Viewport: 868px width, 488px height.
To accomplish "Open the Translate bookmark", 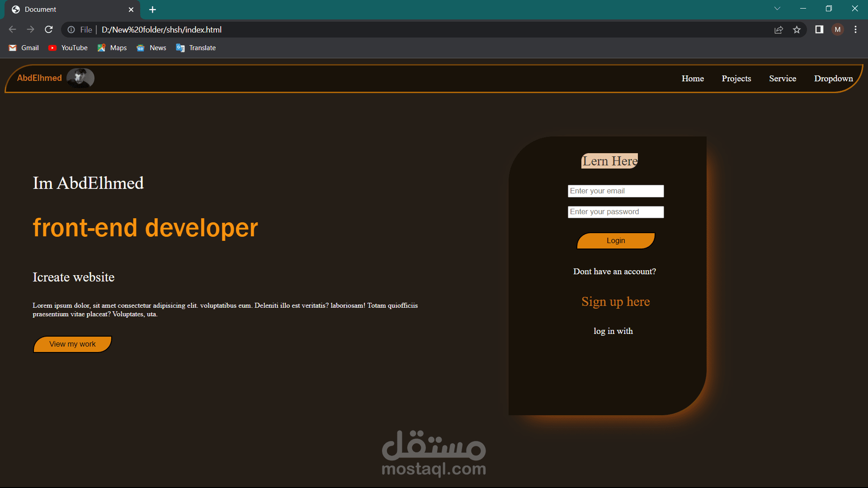I will (196, 48).
